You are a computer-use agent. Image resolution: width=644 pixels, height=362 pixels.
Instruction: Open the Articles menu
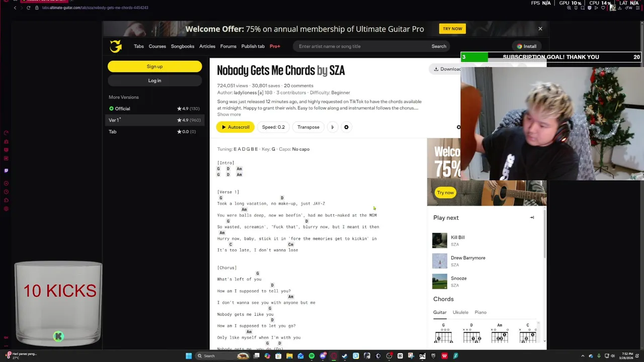(207, 46)
